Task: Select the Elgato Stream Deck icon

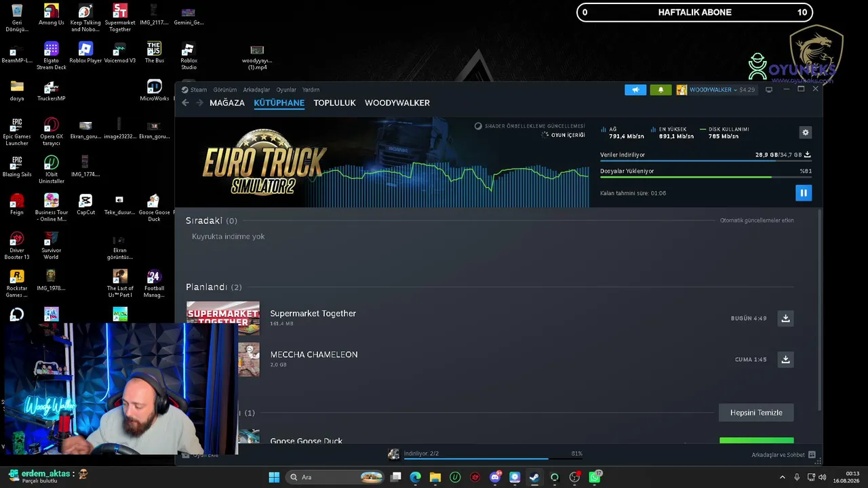Action: pos(52,56)
